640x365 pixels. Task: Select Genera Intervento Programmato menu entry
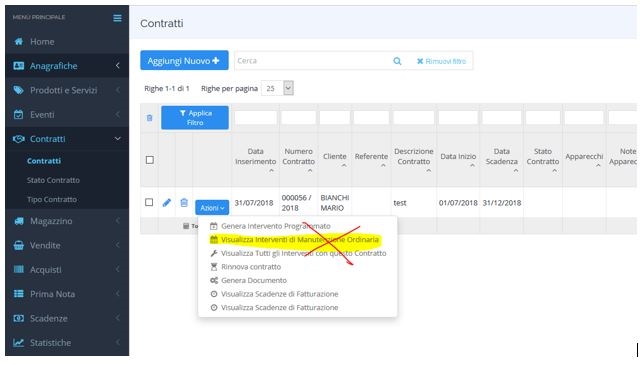pos(276,226)
